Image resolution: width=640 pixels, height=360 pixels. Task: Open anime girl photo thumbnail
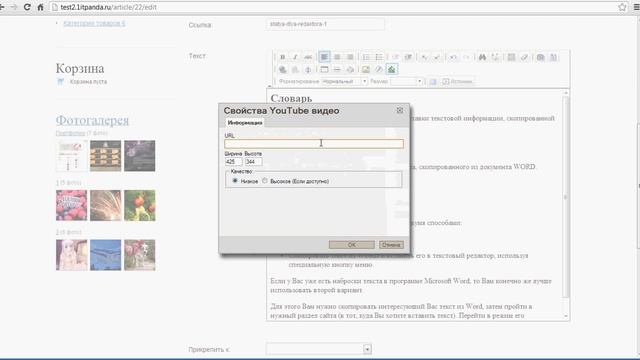(71, 255)
